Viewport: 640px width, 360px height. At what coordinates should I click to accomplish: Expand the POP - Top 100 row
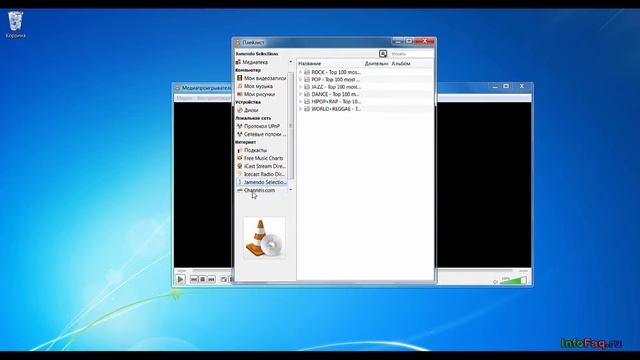point(300,80)
